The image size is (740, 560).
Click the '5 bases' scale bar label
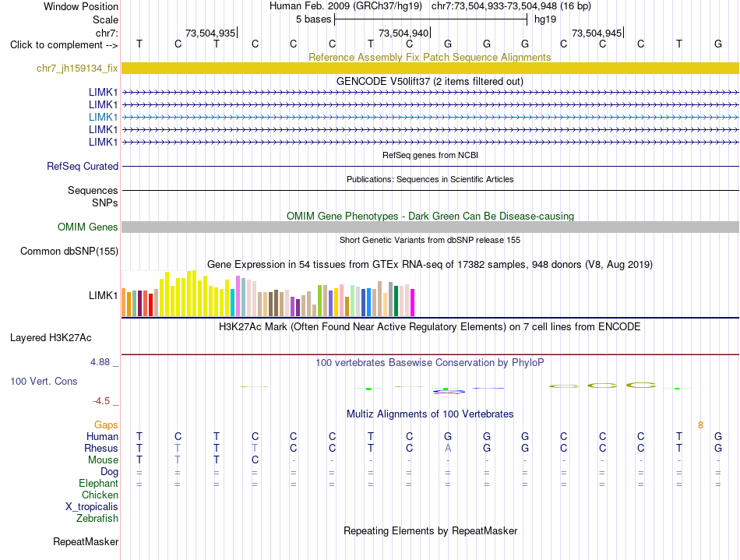click(313, 19)
